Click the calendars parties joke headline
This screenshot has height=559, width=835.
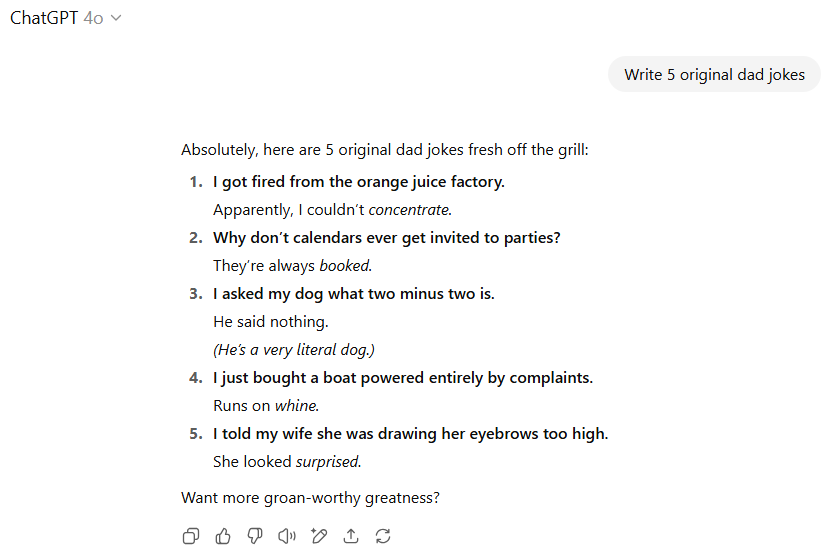[387, 238]
